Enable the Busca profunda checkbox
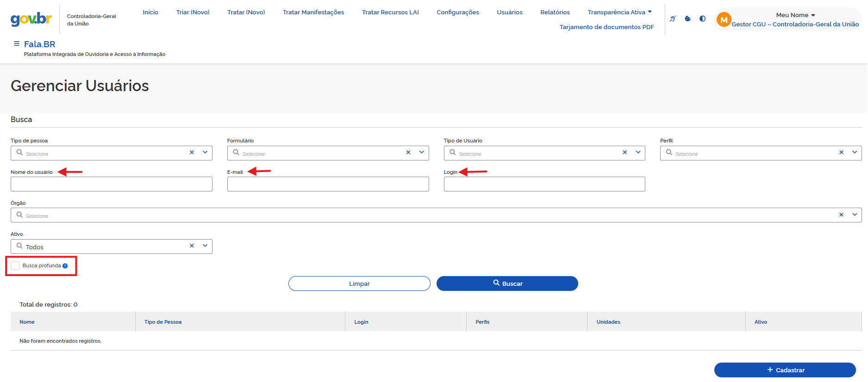Image resolution: width=868 pixels, height=382 pixels. [x=15, y=266]
